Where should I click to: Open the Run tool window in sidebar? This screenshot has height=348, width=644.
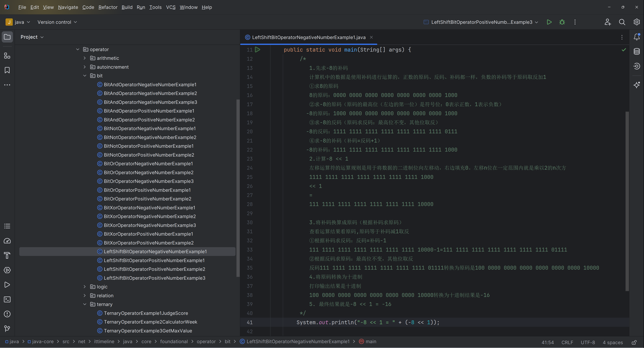[x=7, y=285]
